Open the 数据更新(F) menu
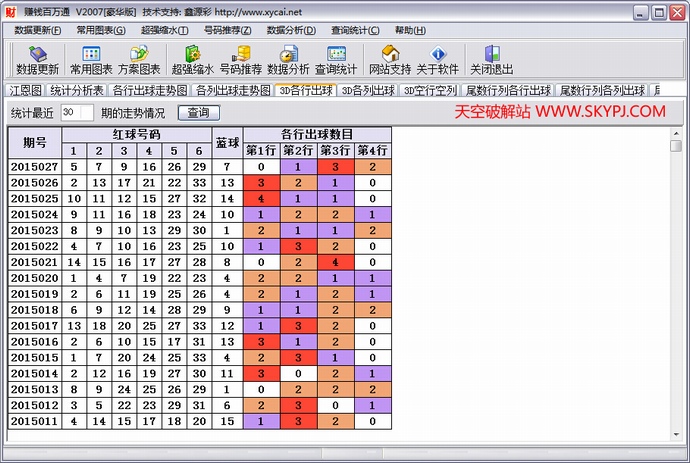This screenshot has height=463, width=690. [x=38, y=30]
